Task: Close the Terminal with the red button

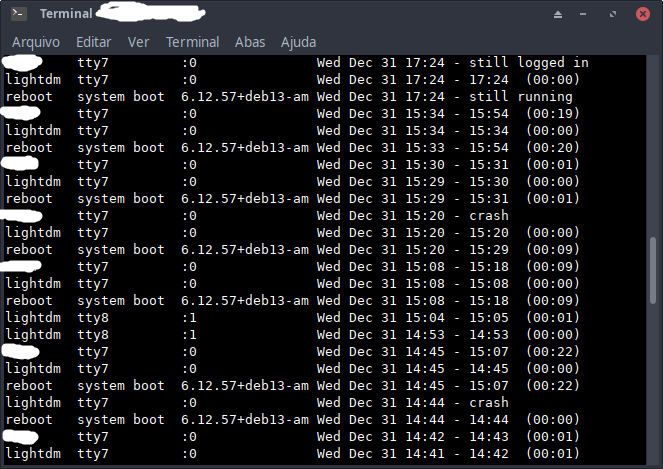Action: point(645,14)
